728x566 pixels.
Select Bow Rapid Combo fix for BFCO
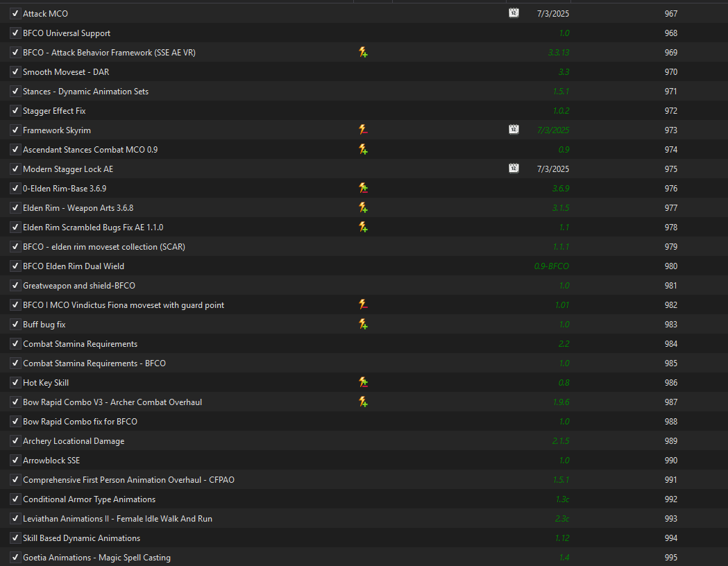(81, 422)
